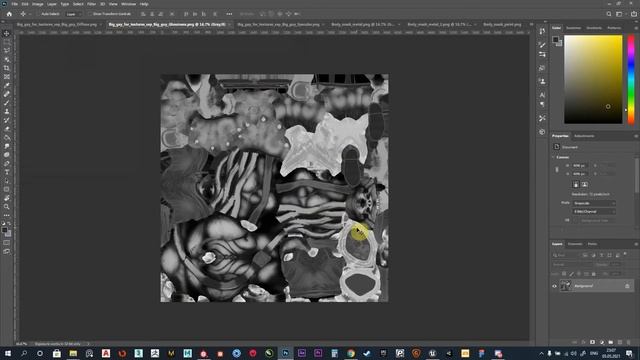Open scissors-and-tools icon in side dock
This screenshot has width=640, height=360.
pyautogui.click(x=542, y=118)
